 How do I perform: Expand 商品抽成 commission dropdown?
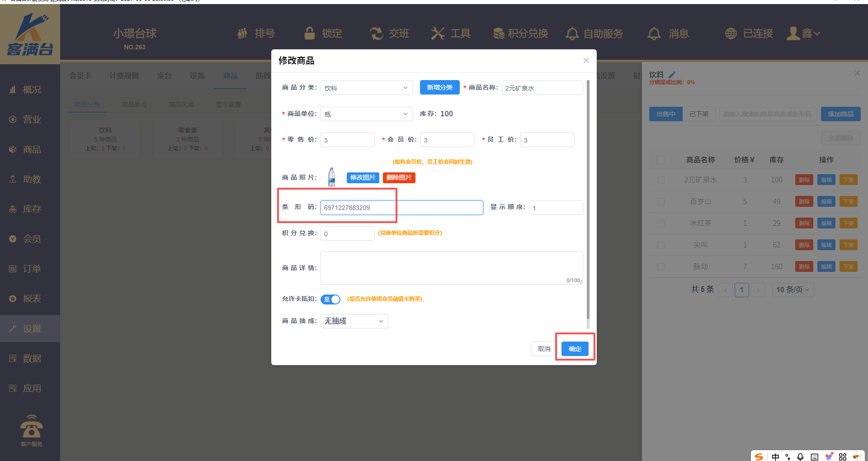pyautogui.click(x=354, y=321)
